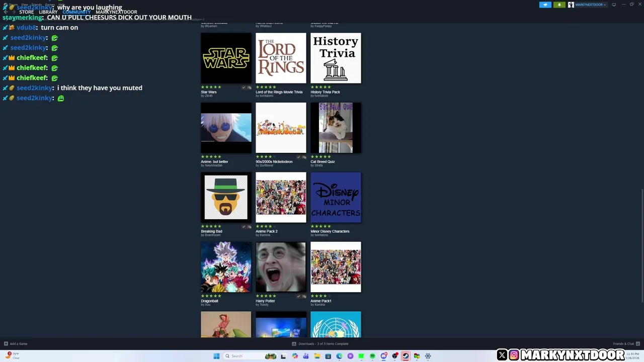The width and height of the screenshot is (644, 362).
Task: Open the Steam announcements megaphone icon
Action: pyautogui.click(x=545, y=5)
